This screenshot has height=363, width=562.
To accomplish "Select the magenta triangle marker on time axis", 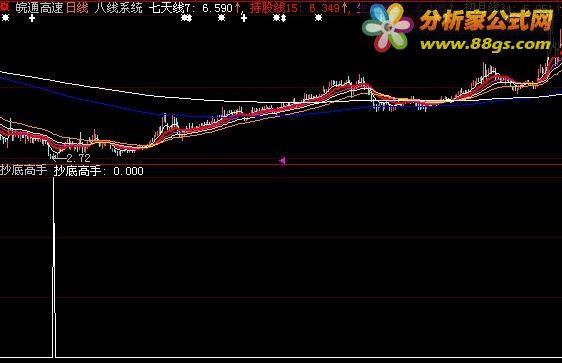I will (x=282, y=161).
